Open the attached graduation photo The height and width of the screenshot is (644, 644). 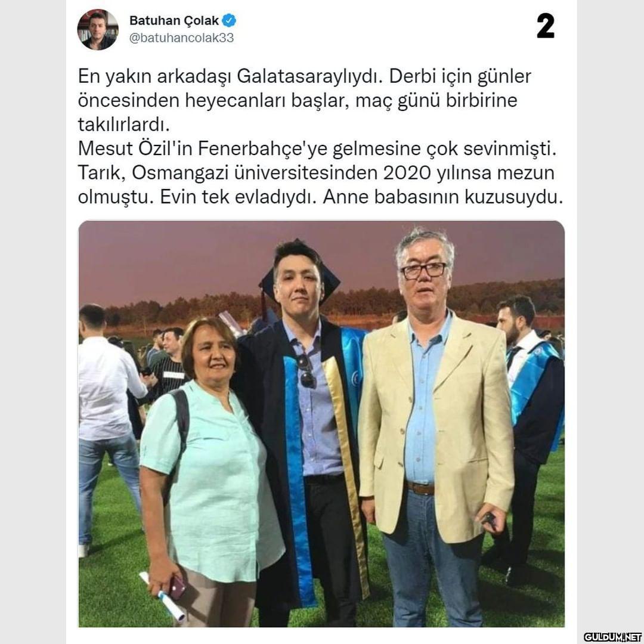[321, 424]
